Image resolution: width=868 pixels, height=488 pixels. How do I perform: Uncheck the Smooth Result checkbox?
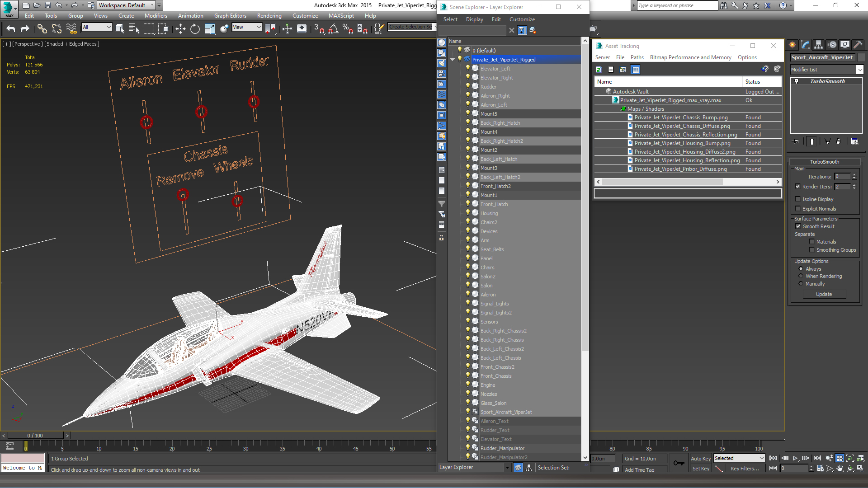click(798, 226)
